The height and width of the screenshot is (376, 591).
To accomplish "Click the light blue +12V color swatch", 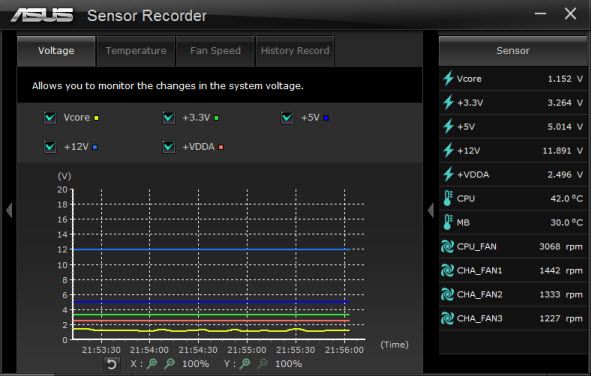I will coord(95,147).
